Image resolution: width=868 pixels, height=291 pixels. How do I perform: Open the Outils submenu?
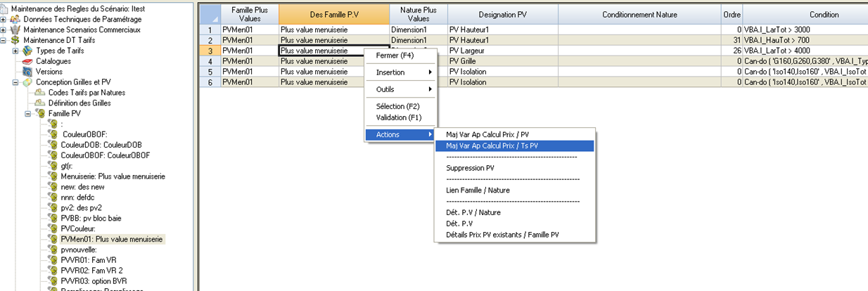[x=400, y=89]
